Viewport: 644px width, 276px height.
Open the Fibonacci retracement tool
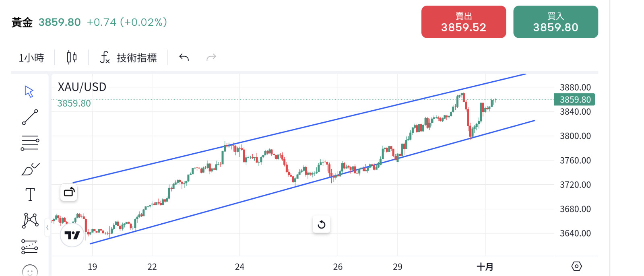(x=30, y=143)
